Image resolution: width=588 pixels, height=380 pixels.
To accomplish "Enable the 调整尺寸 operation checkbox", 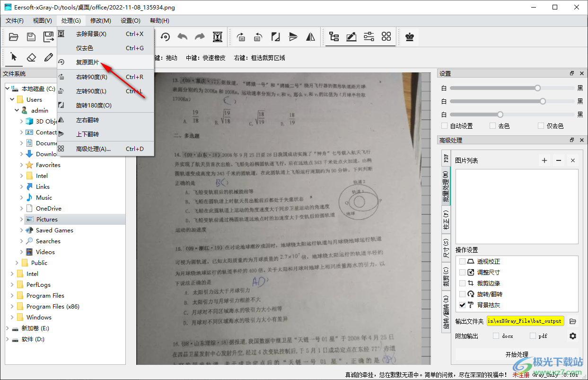I will click(x=462, y=272).
